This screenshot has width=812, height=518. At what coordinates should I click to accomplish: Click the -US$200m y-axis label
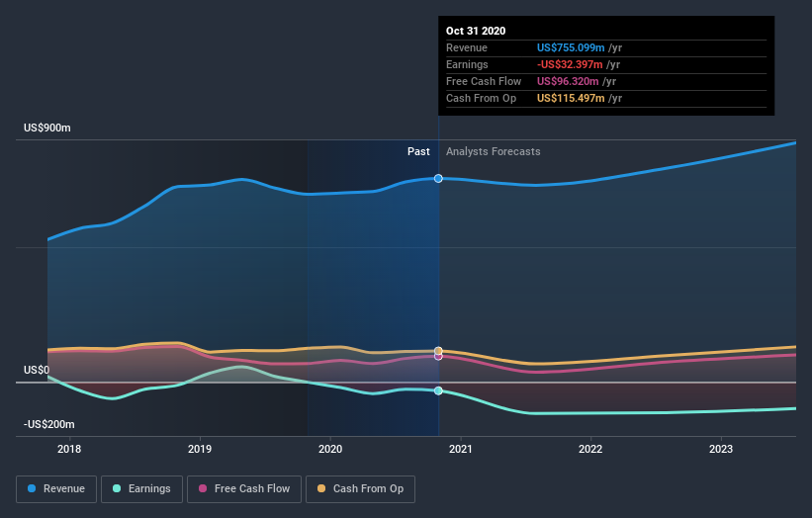click(x=48, y=424)
